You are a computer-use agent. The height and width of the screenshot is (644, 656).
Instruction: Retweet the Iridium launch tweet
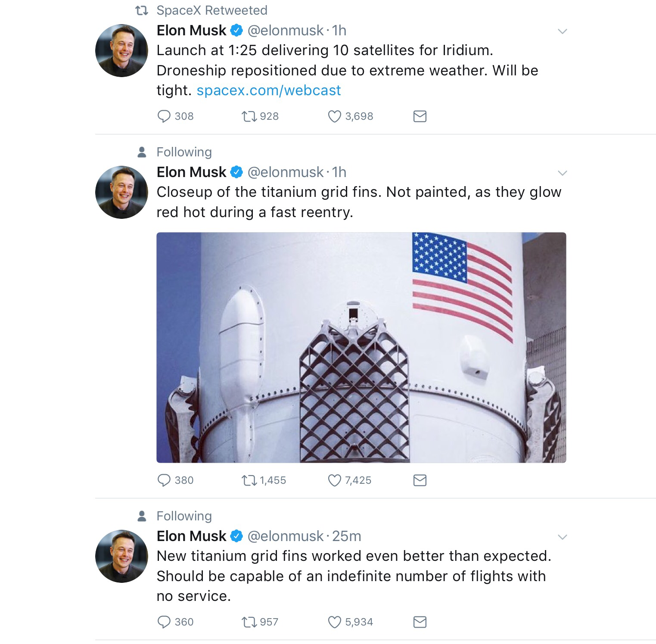249,116
